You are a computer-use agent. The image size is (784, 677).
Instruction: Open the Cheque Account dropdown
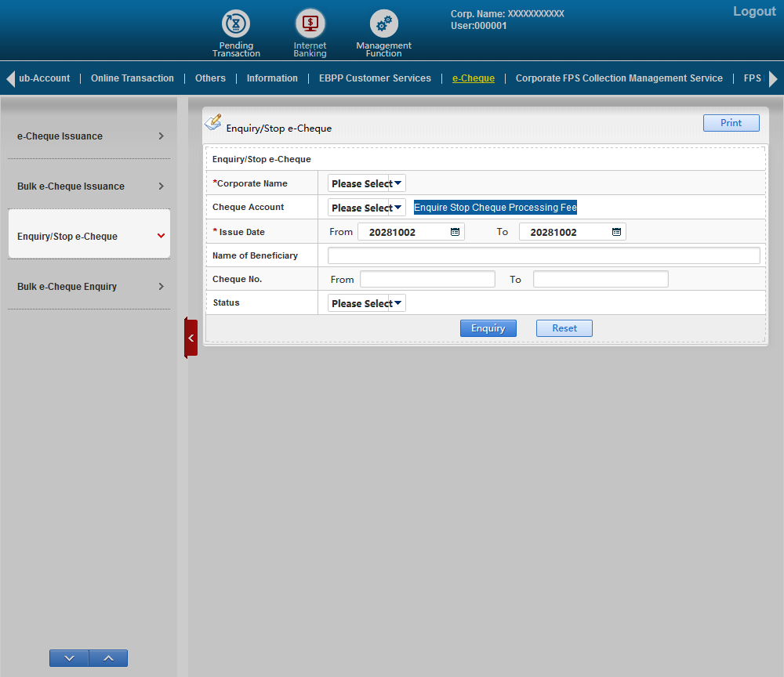(x=366, y=208)
